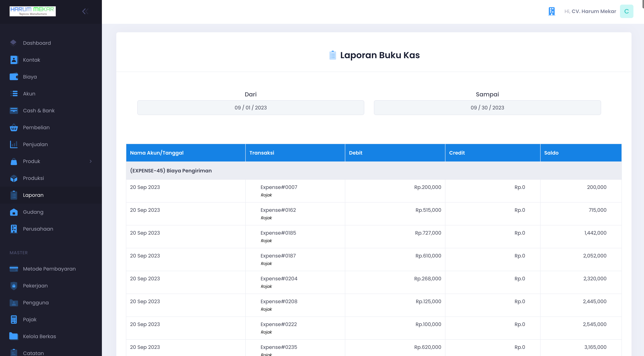Click the Gudang warehouse icon
Image resolution: width=644 pixels, height=356 pixels.
[x=14, y=212]
